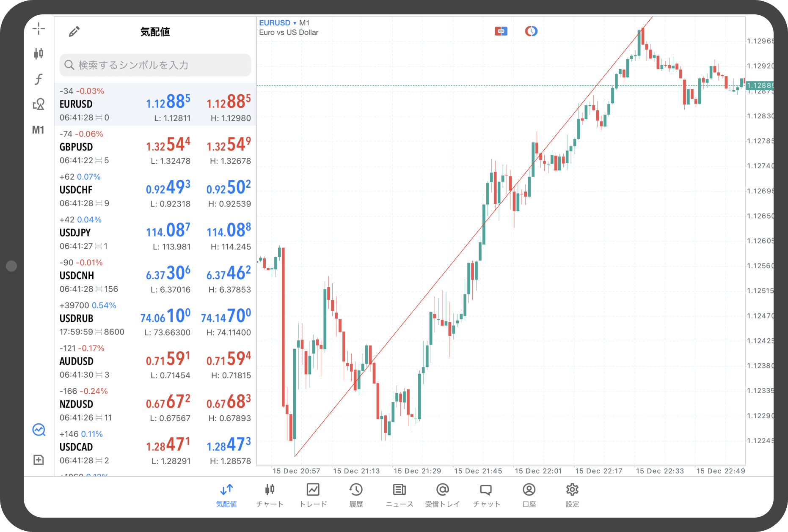Open chart type candlestick settings icon
The image size is (788, 532).
click(x=39, y=54)
